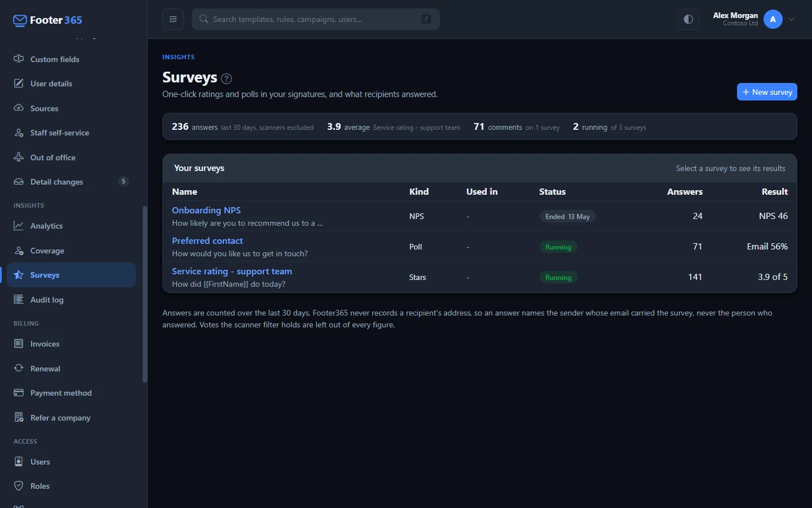Click the Roles shield icon
Viewport: 812px width, 508px height.
pyautogui.click(x=19, y=486)
